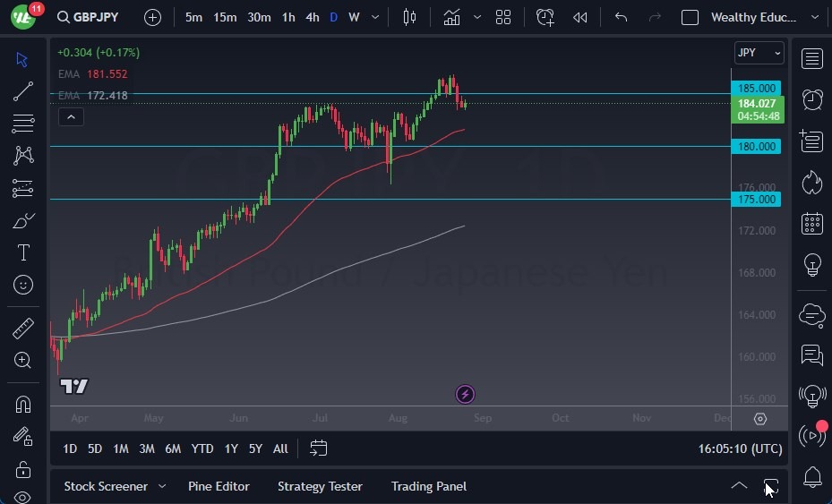Collapse the indicator legend chevron
The height and width of the screenshot is (504, 832).
point(72,115)
